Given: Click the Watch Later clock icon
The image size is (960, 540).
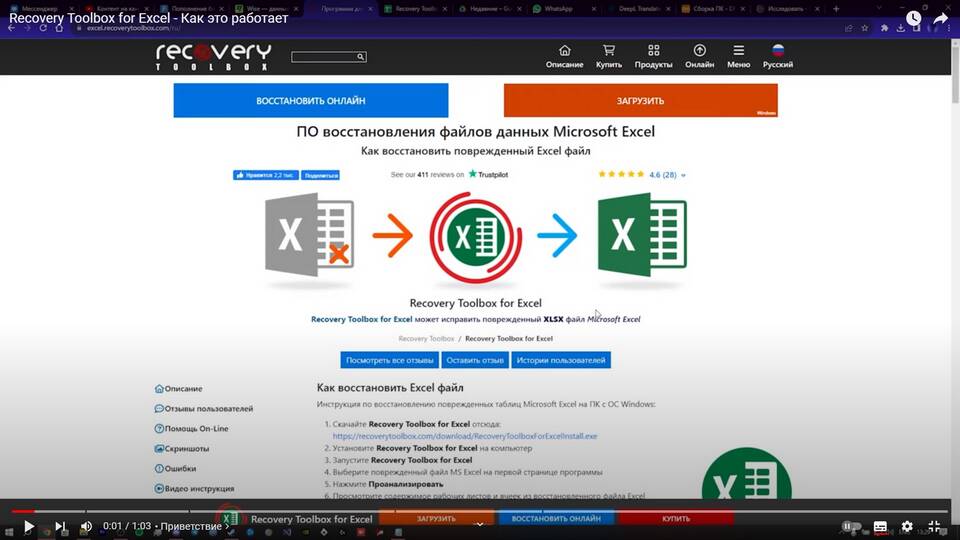Looking at the screenshot, I should (x=913, y=18).
